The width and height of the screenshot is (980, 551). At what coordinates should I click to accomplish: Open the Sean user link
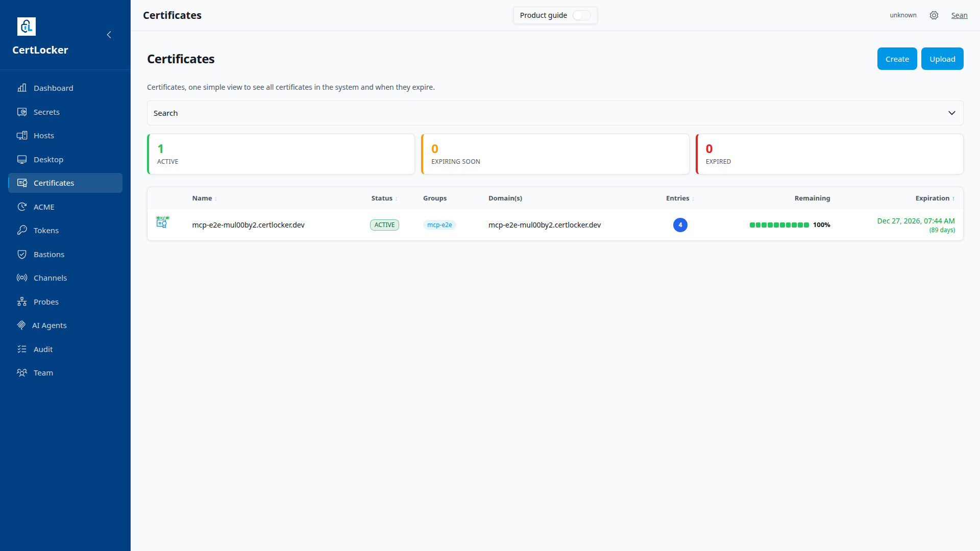tap(959, 15)
